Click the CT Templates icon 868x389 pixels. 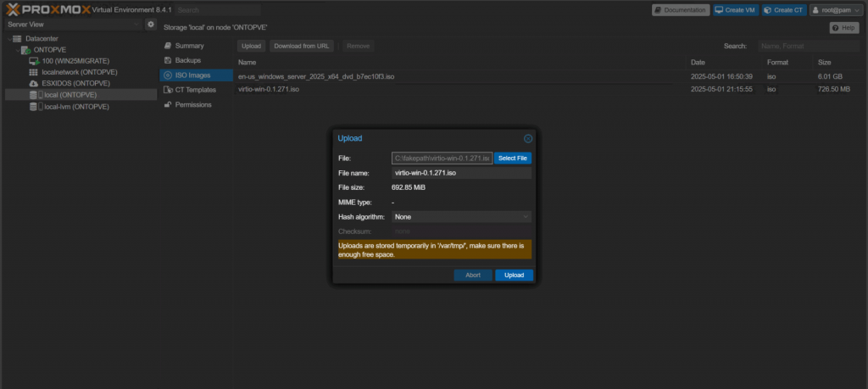tap(169, 90)
